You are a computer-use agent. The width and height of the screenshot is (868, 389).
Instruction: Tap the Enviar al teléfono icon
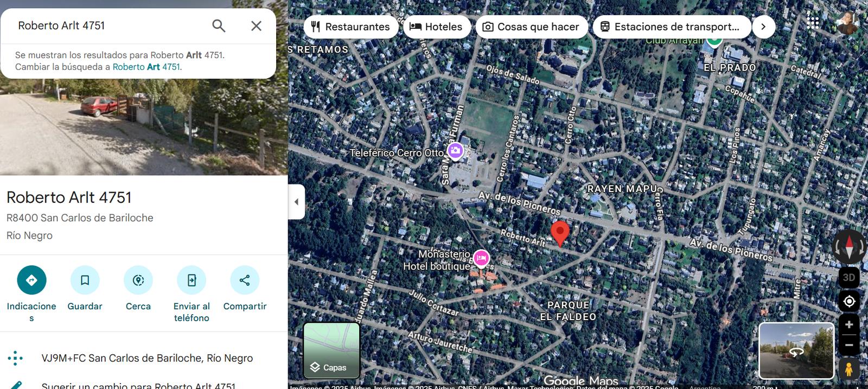(192, 280)
